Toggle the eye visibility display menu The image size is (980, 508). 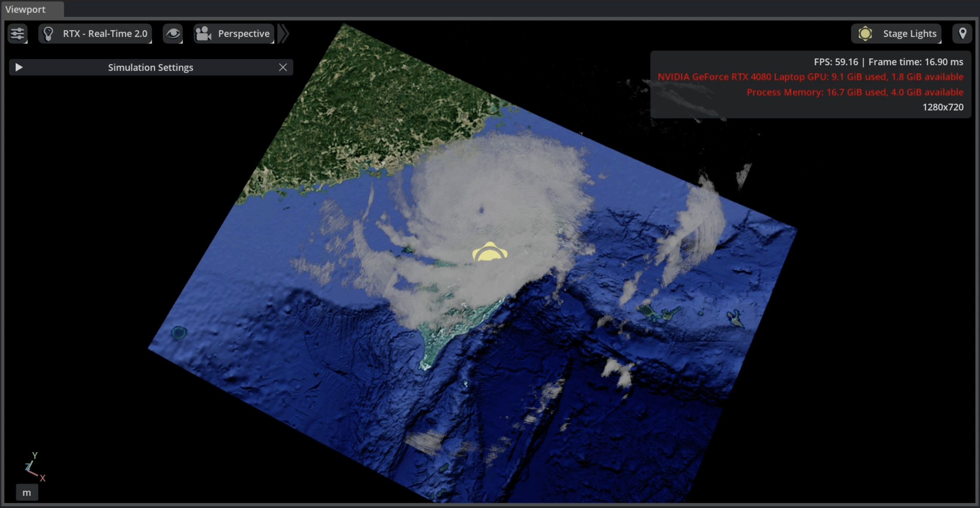[173, 34]
